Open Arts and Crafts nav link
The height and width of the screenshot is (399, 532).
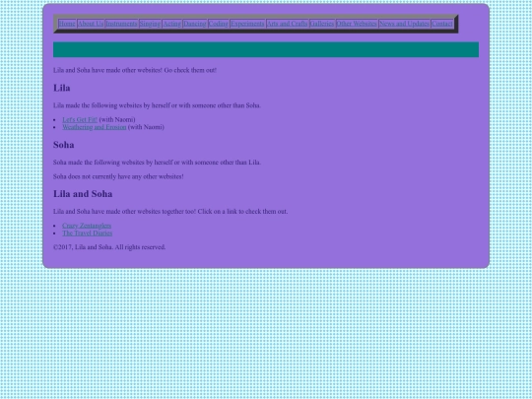click(x=287, y=24)
